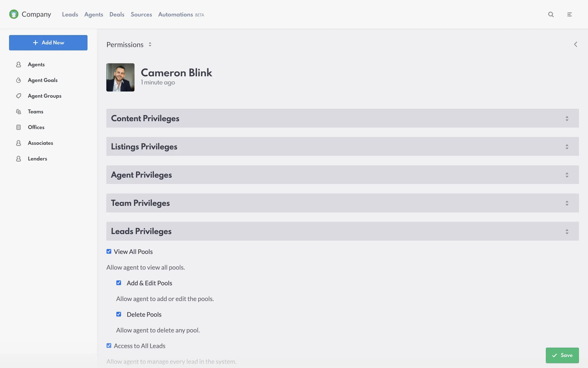Image resolution: width=588 pixels, height=368 pixels.
Task: Open Automations BETA page
Action: click(181, 14)
